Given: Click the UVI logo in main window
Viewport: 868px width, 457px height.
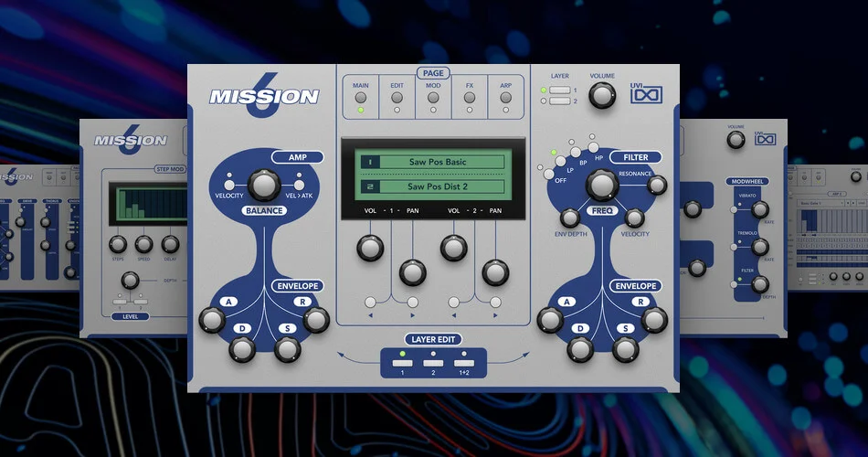Looking at the screenshot, I should 647,93.
